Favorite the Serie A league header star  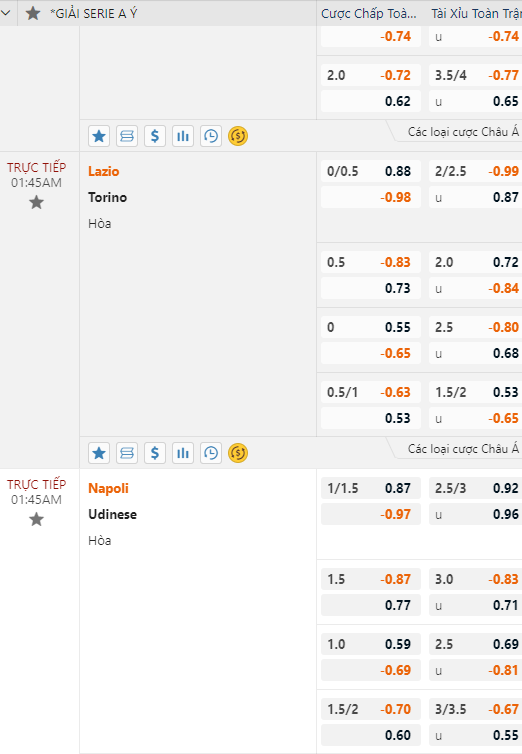tap(33, 13)
